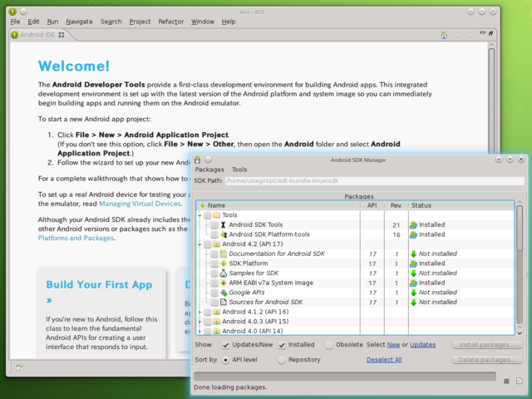
Task: Select the Repository sort radio button
Action: click(282, 360)
